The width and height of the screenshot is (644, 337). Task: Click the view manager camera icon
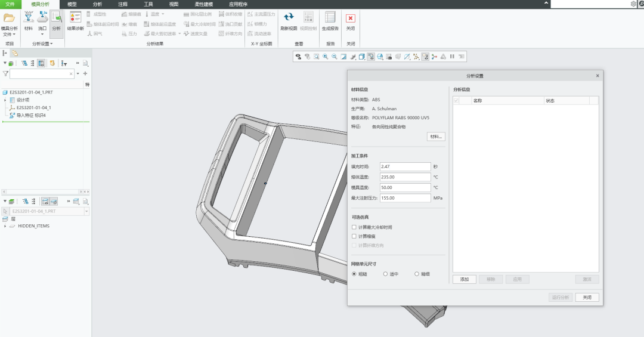389,57
